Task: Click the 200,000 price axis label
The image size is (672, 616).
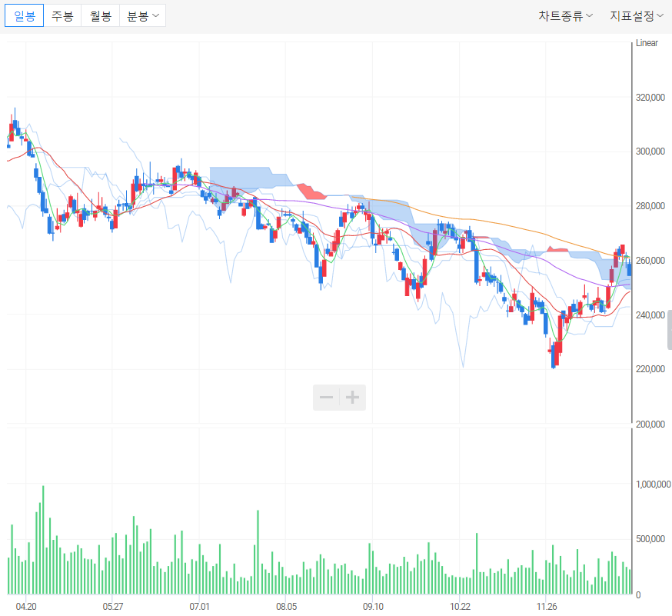Action: click(650, 425)
